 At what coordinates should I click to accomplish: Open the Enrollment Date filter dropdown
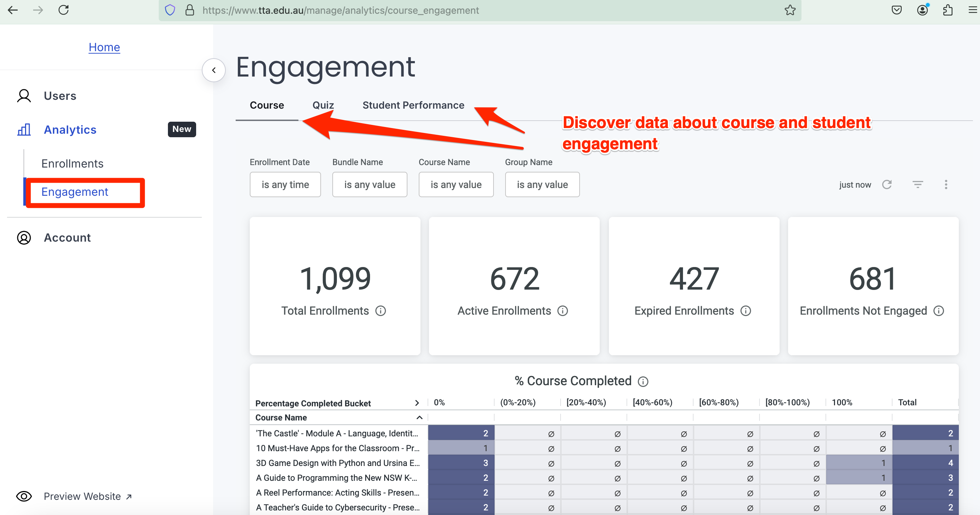pos(285,184)
